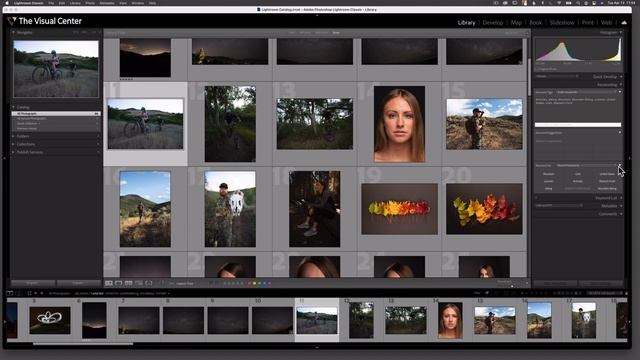Collapse the Histogram panel
Image resolution: width=640 pixels, height=360 pixels.
point(621,32)
